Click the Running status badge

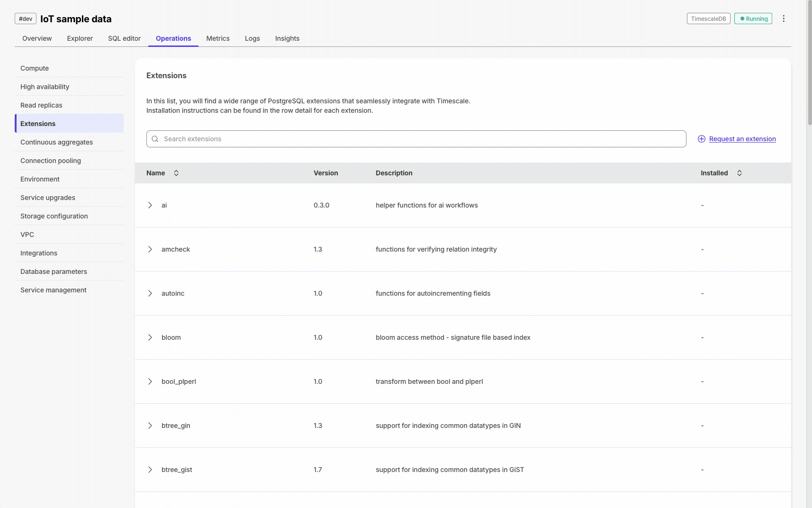point(753,18)
